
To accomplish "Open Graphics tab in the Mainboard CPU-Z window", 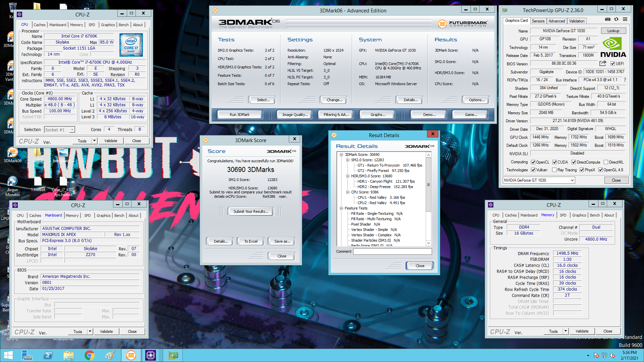I will pos(103,216).
